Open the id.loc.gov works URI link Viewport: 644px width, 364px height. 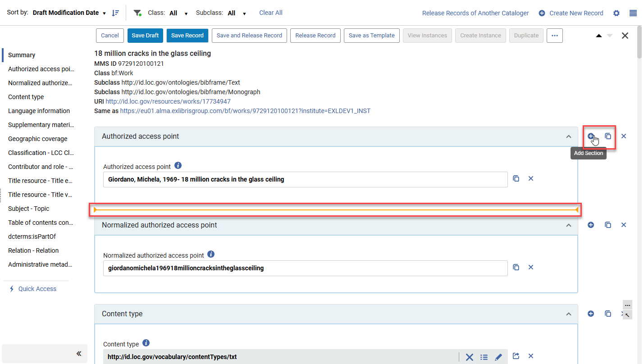point(168,101)
